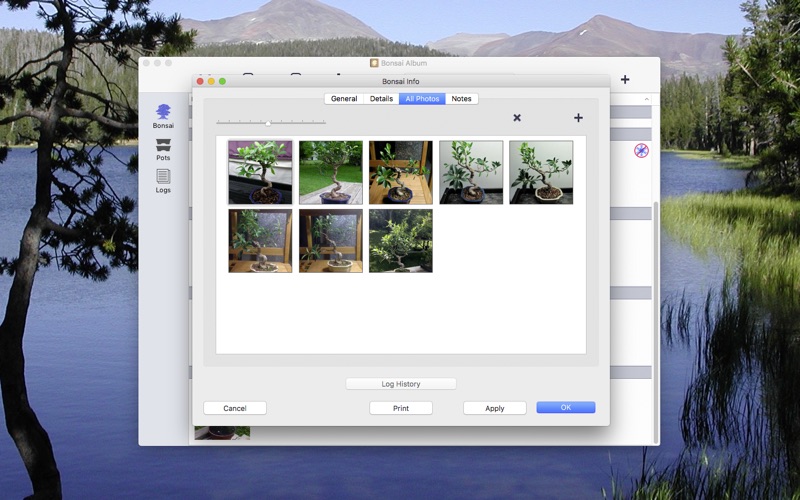Click the Bonsai Album window scrollbar
800x500 pixels.
tap(656, 321)
